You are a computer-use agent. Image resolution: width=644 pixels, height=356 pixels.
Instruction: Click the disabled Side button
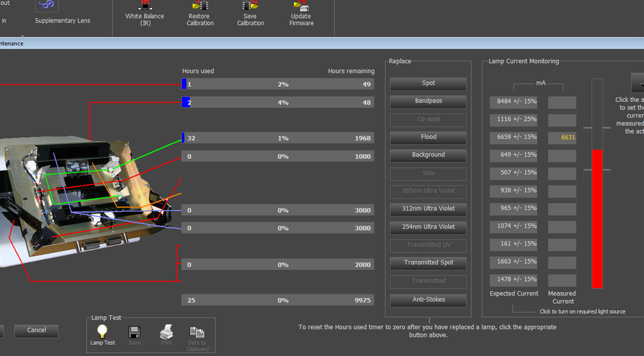tap(428, 173)
